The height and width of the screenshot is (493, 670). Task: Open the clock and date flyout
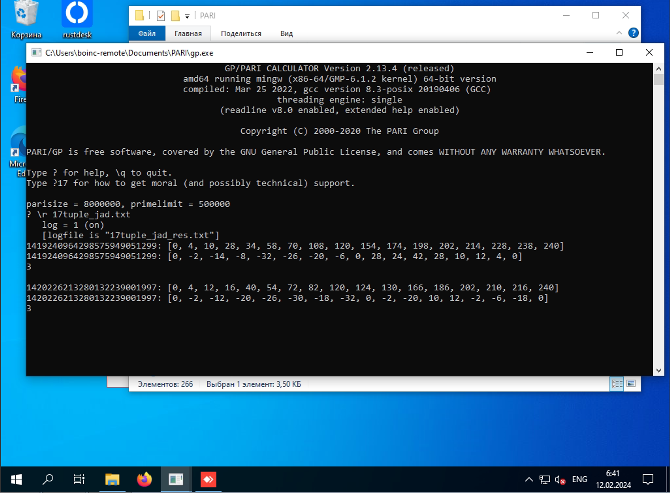click(613, 479)
